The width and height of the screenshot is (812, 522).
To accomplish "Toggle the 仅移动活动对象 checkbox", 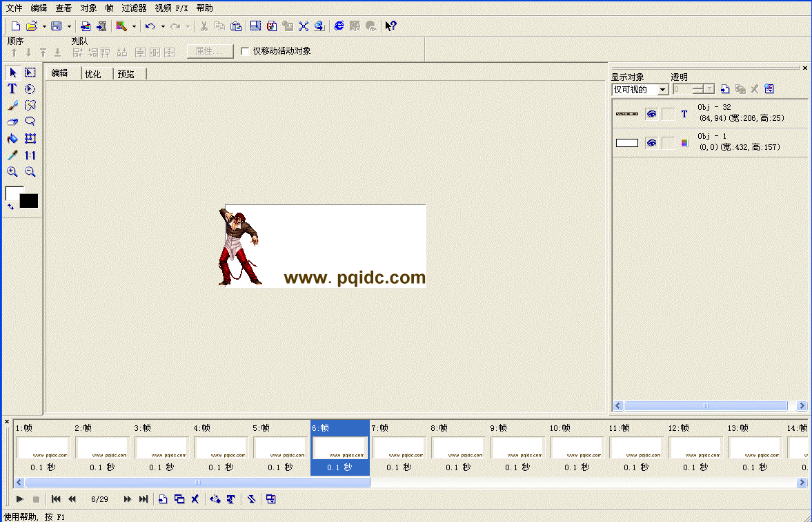I will click(x=246, y=51).
